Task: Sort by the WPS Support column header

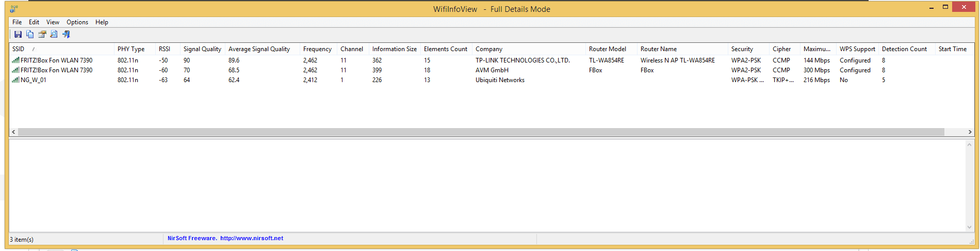Action: [x=857, y=49]
